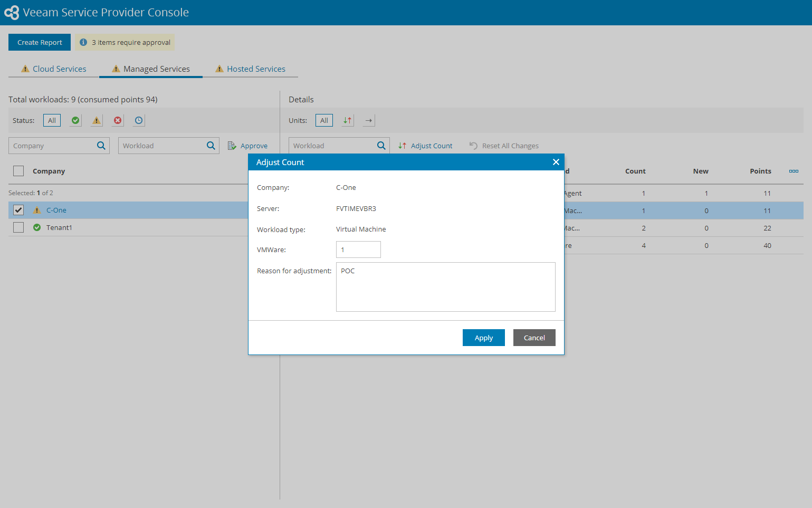Filter units by right arrow icon
812x508 pixels.
[369, 120]
